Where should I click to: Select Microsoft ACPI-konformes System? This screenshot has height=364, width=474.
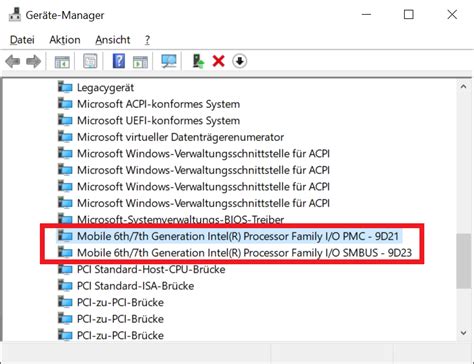(x=158, y=104)
